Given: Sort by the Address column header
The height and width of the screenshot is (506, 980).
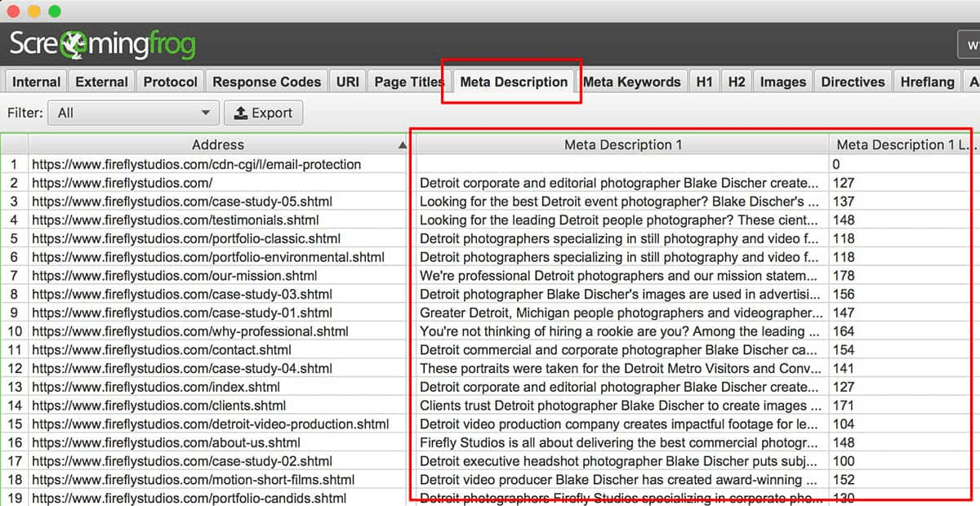Looking at the screenshot, I should click(218, 144).
